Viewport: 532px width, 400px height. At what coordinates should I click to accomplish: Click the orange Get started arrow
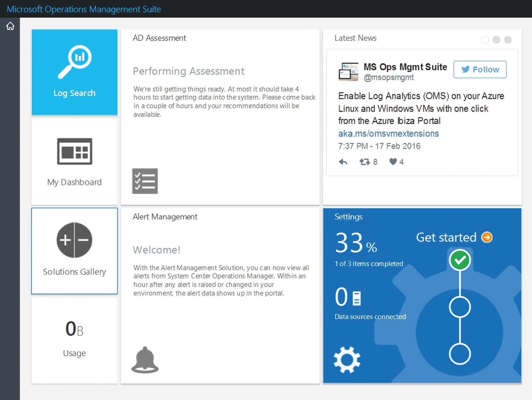tap(487, 237)
